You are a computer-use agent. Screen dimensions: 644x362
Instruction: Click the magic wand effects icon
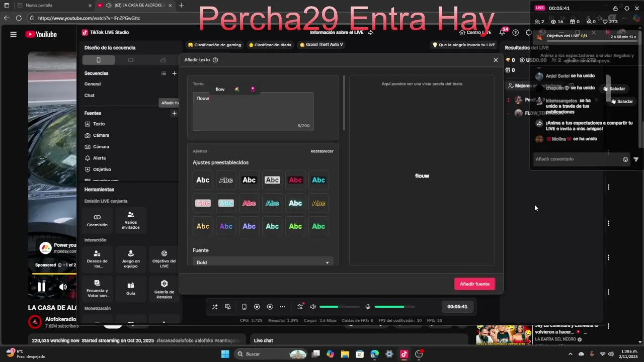click(215, 307)
